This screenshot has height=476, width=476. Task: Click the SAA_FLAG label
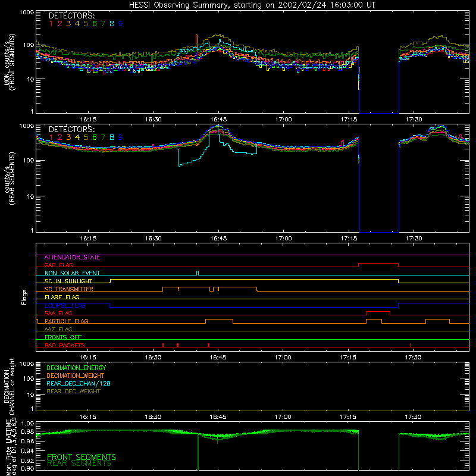pyautogui.click(x=58, y=313)
